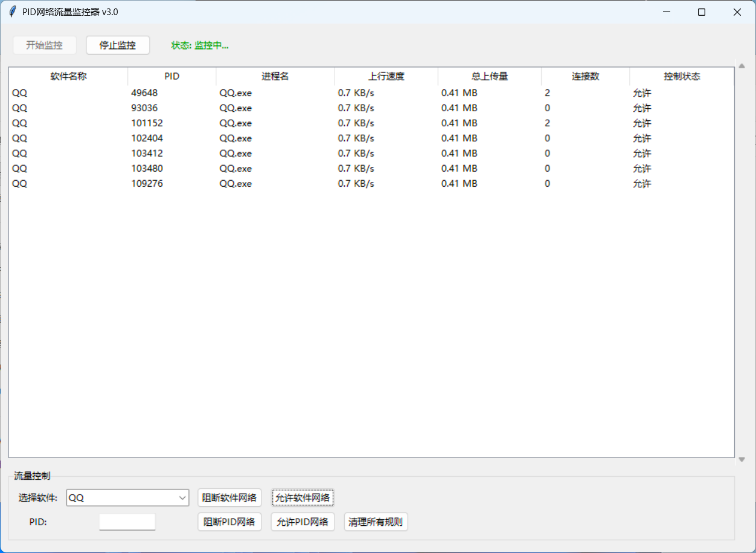Screen dimensions: 756x553
Task: Click the 总上传量 column header
Action: tap(490, 76)
